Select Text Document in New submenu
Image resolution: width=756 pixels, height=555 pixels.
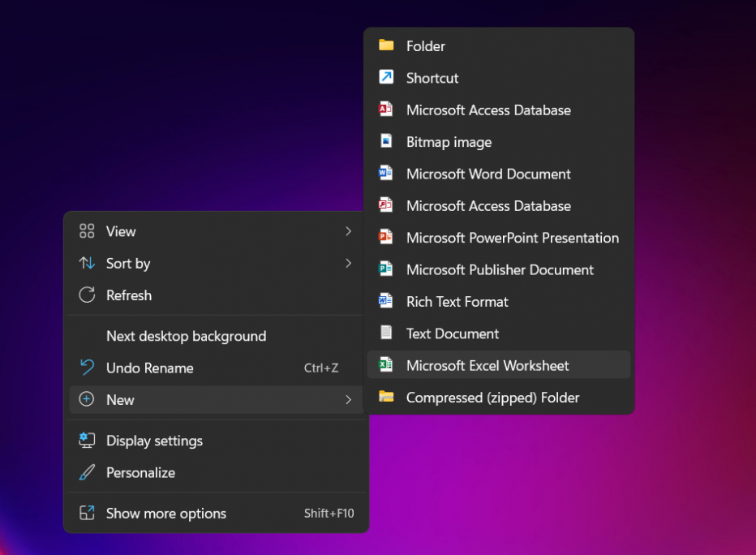pos(452,333)
